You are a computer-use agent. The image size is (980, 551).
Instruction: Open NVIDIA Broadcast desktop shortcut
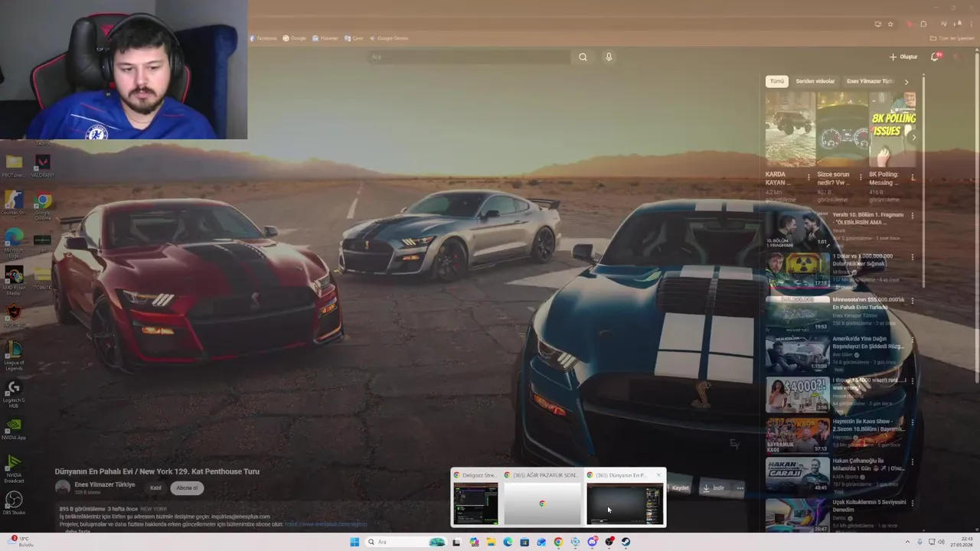coord(14,468)
